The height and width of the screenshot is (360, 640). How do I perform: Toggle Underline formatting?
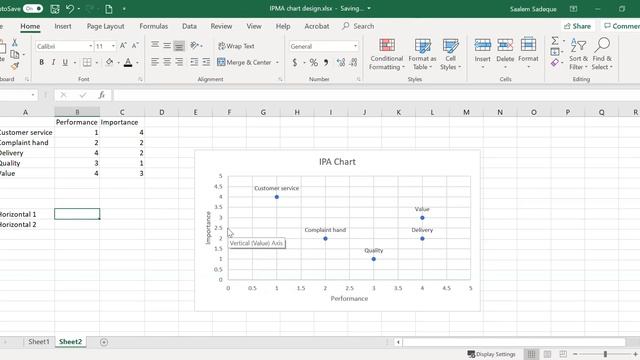point(65,62)
